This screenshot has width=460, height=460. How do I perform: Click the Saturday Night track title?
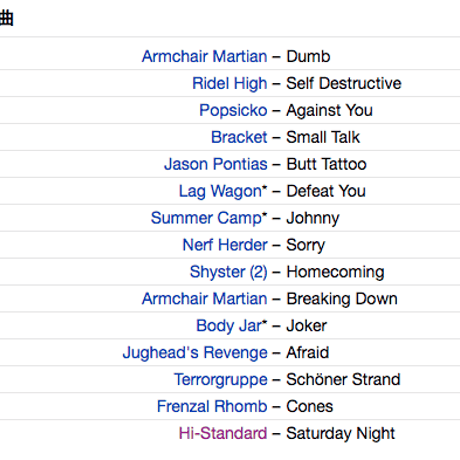point(340,433)
